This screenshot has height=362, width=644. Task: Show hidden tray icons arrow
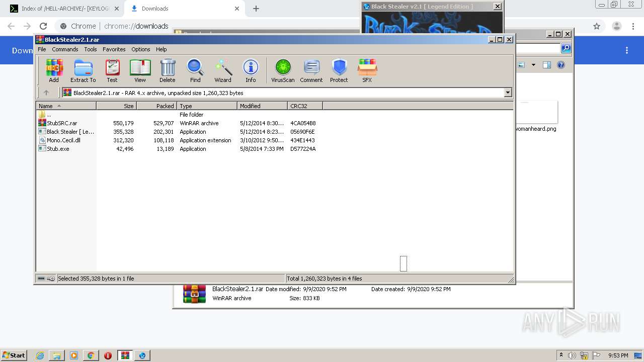click(x=561, y=355)
